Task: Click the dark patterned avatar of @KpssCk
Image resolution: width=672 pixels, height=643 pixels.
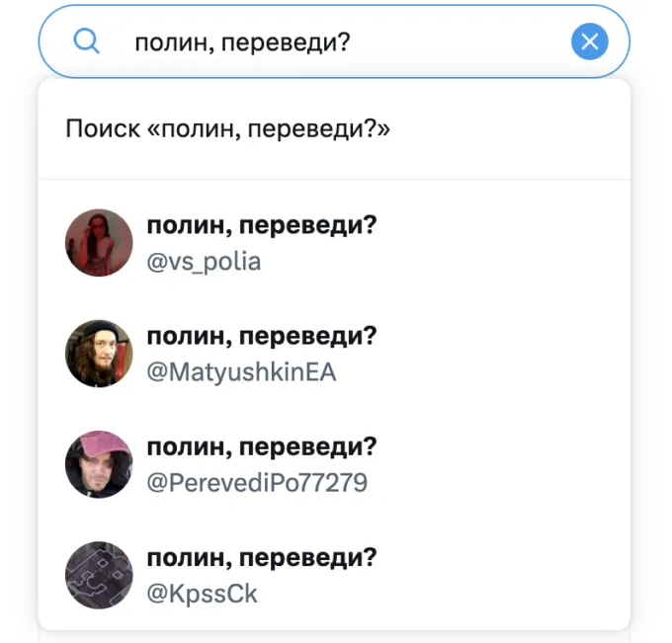Action: (x=99, y=575)
